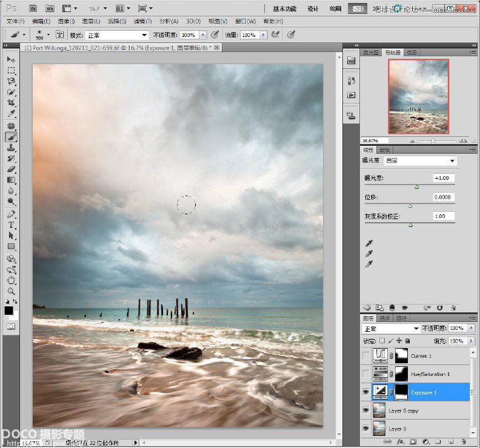Select the Type tool
Viewport: 480px width, 448px height.
(11, 225)
